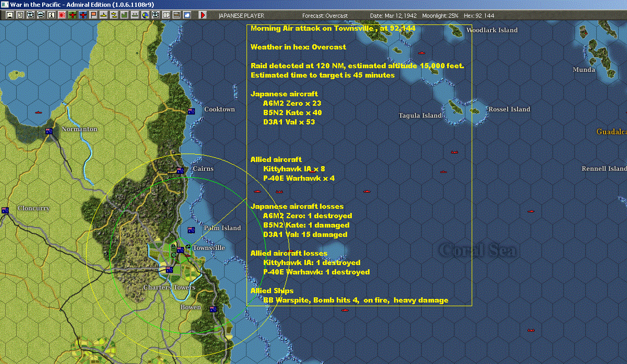This screenshot has width=627, height=364.
Task: Open the info 'i' toolbar button
Action: tap(51, 15)
